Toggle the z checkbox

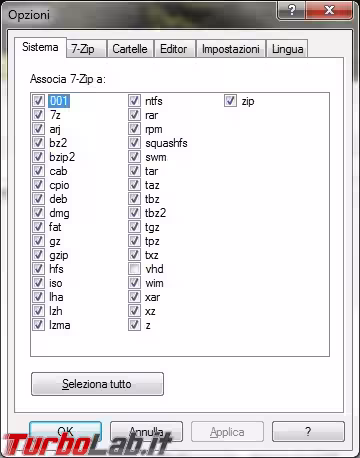click(x=134, y=325)
